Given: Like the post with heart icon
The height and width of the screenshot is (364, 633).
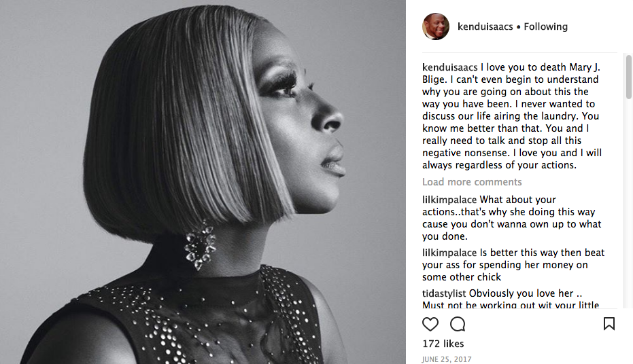Looking at the screenshot, I should click(x=430, y=324).
